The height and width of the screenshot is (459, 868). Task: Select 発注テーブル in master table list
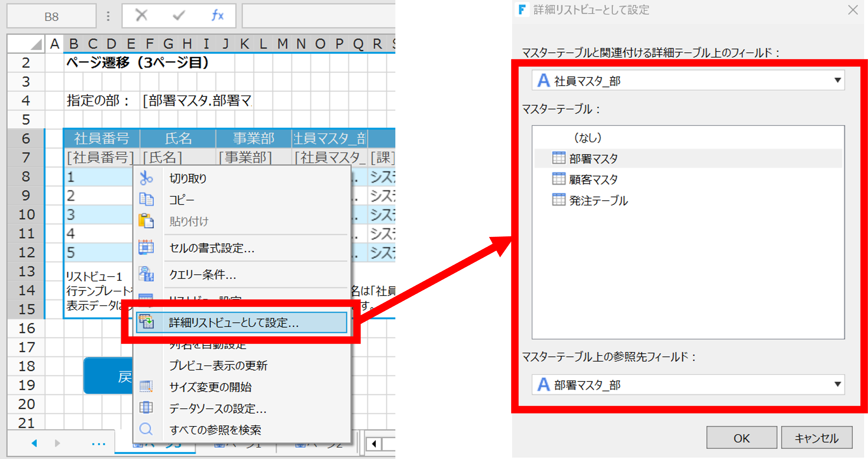(598, 201)
